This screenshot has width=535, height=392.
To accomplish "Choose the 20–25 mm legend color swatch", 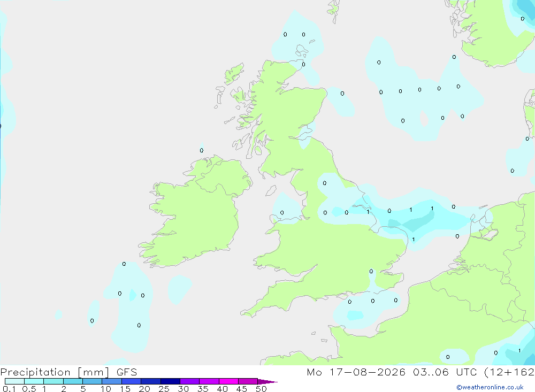I will (x=150, y=381).
